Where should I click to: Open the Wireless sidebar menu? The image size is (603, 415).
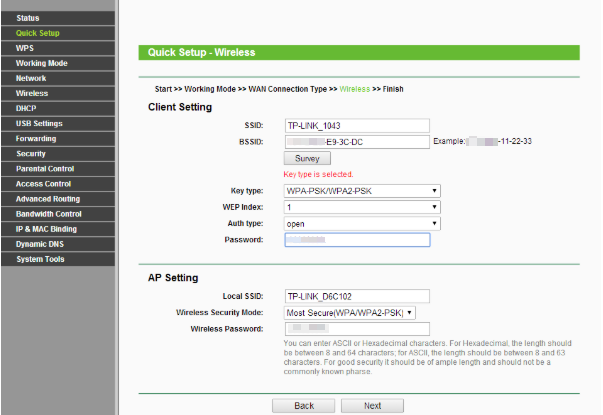pyautogui.click(x=32, y=93)
